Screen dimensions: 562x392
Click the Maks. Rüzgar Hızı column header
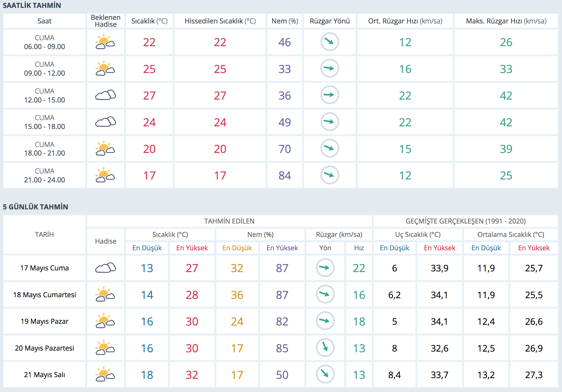point(506,21)
